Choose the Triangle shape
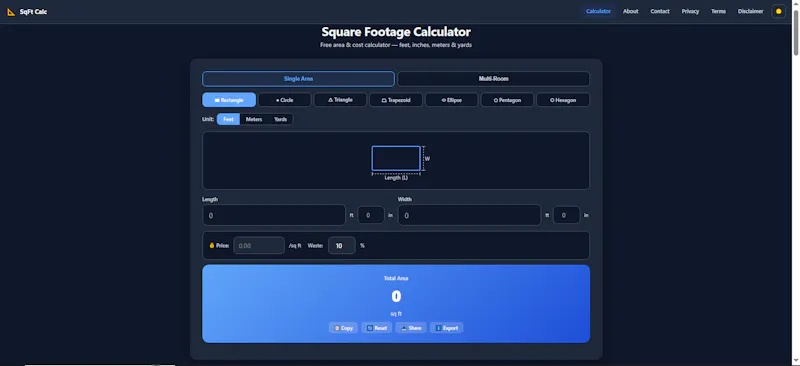The image size is (800, 366). 340,100
